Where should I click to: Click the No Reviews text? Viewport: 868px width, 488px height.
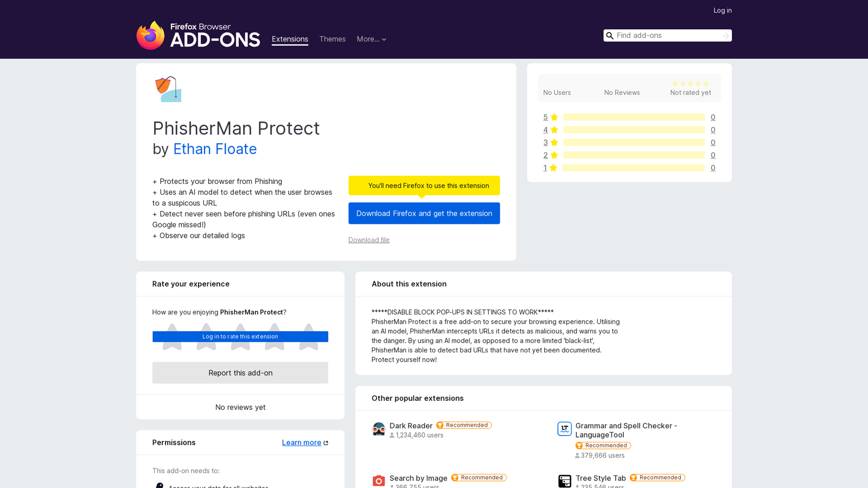[622, 93]
